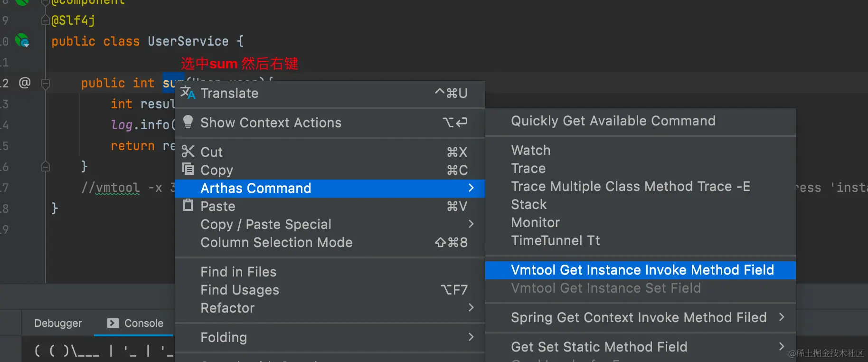Open Spring Get Context Invoke Method Filed submenu
This screenshot has width=868, height=362.
point(781,317)
